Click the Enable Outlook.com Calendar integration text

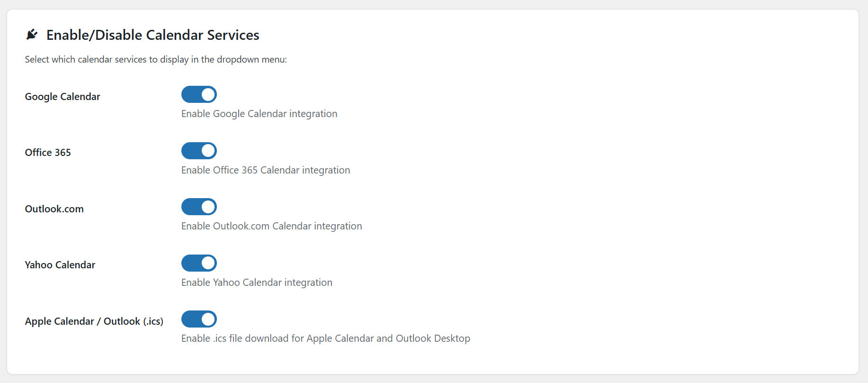point(271,226)
